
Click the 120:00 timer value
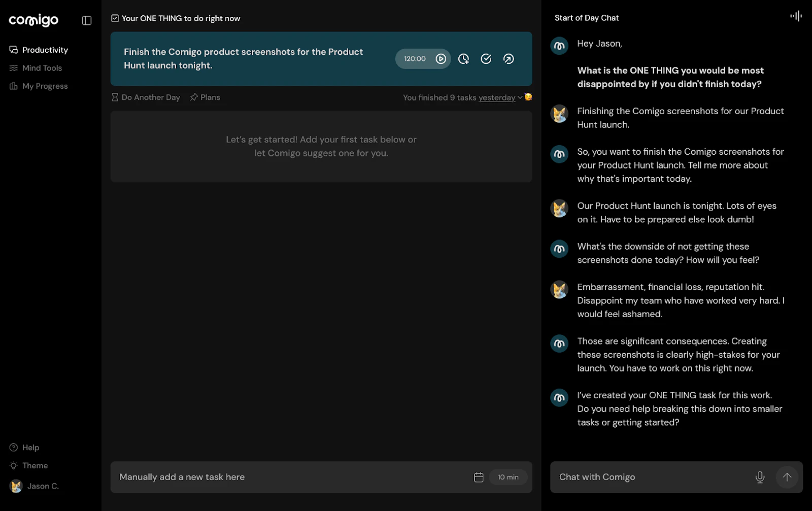coord(415,59)
